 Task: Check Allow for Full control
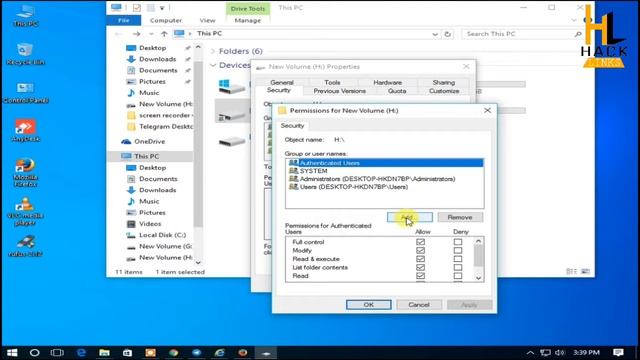pos(420,242)
